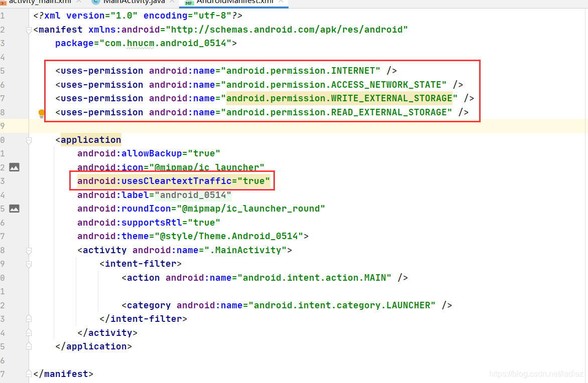The width and height of the screenshot is (588, 383).
Task: Click the ic_launcher image preview gutter icon
Action: coord(14,167)
